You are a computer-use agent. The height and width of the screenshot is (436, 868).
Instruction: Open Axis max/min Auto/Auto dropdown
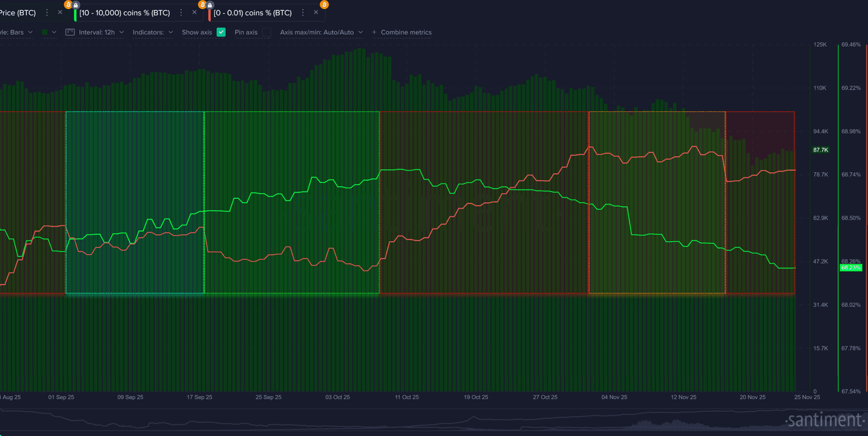(321, 32)
